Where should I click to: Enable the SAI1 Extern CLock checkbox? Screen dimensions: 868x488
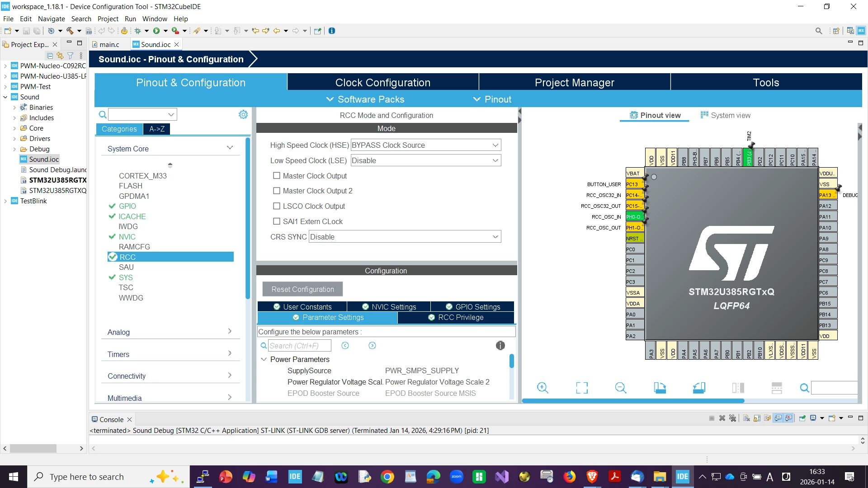[x=277, y=221]
